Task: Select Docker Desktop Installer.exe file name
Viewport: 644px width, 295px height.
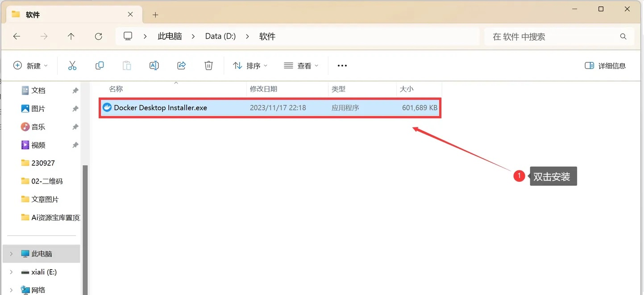Action: pos(160,107)
